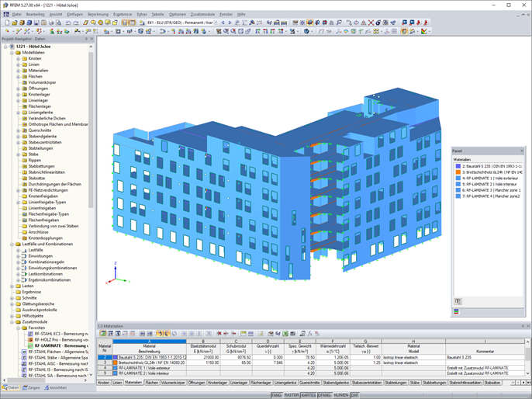The width and height of the screenshot is (532, 399).
Task: Click Baustahl S 235 color swatch in panel
Action: pyautogui.click(x=458, y=166)
